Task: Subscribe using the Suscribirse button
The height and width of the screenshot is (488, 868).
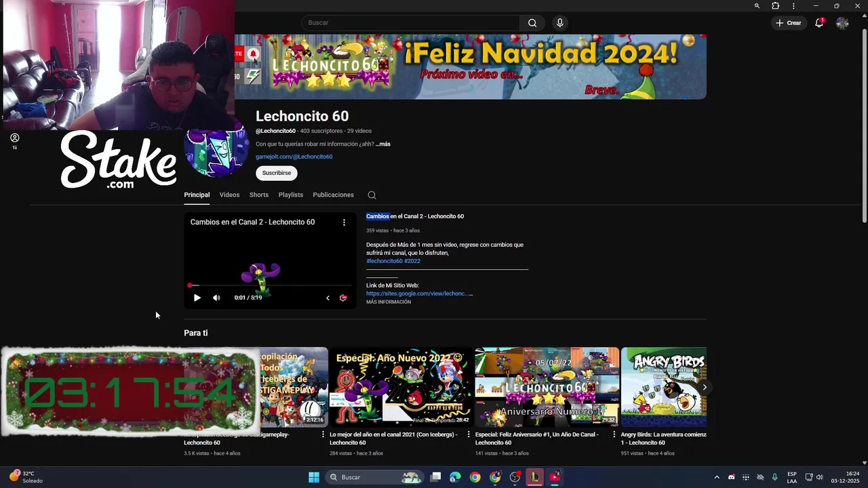Action: click(x=277, y=173)
